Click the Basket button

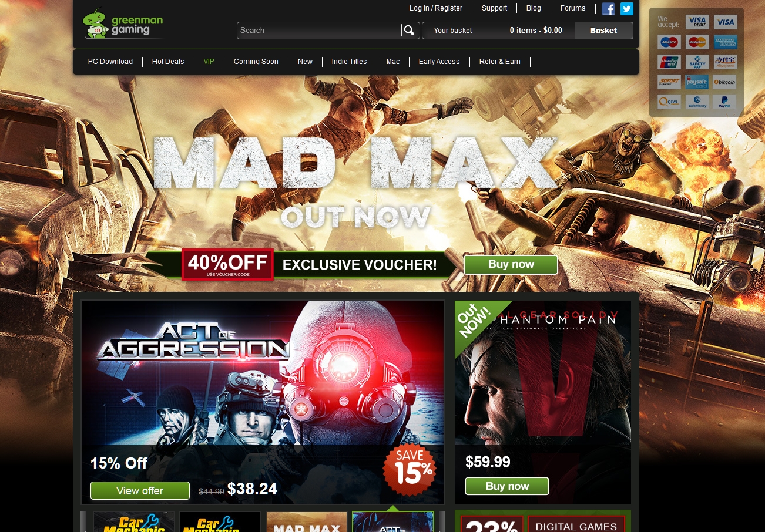coord(604,31)
